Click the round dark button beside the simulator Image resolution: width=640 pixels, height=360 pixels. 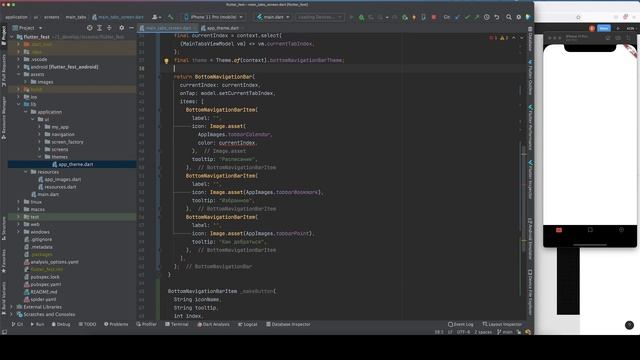click(x=629, y=325)
